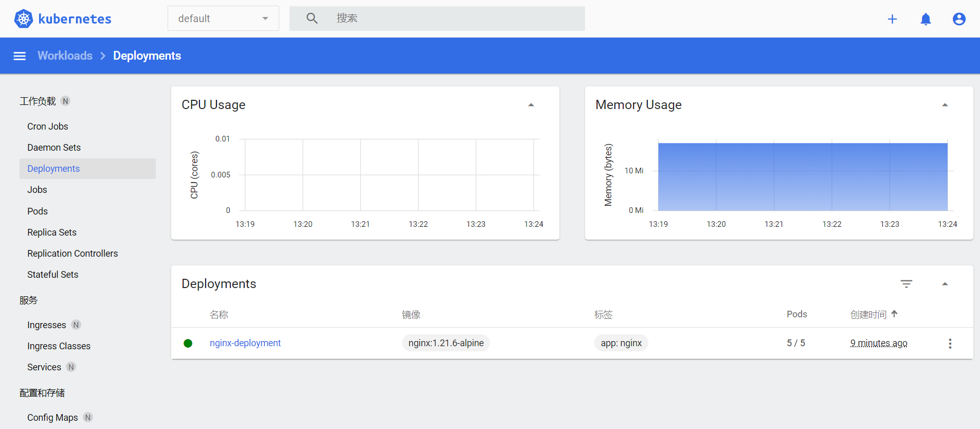Screen dimensions: 980x429
Task: Open nginx-deployment row actions menu
Action: (950, 343)
